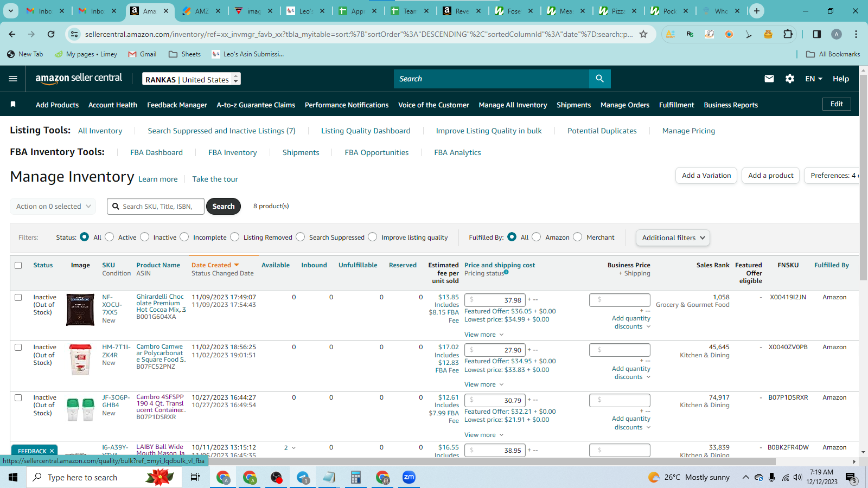868x488 pixels.
Task: Click Add a Variation button
Action: click(706, 175)
